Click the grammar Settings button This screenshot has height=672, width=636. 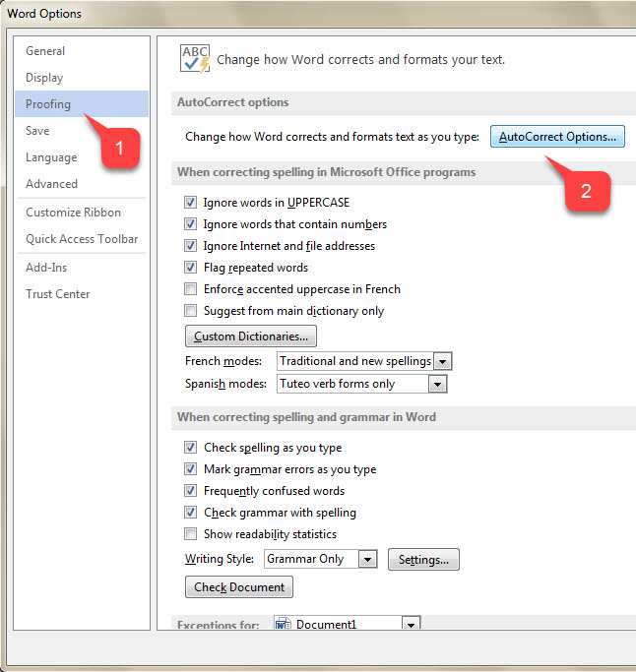point(423,560)
